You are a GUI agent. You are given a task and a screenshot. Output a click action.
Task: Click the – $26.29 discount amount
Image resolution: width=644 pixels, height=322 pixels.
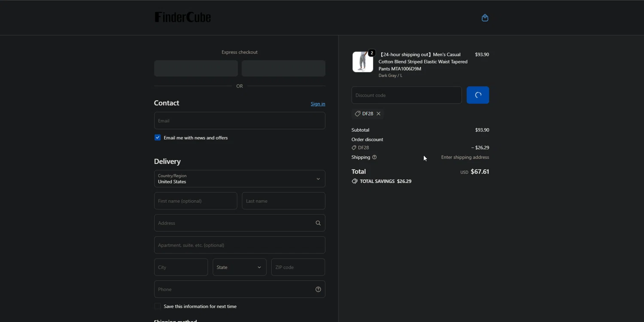click(x=480, y=147)
